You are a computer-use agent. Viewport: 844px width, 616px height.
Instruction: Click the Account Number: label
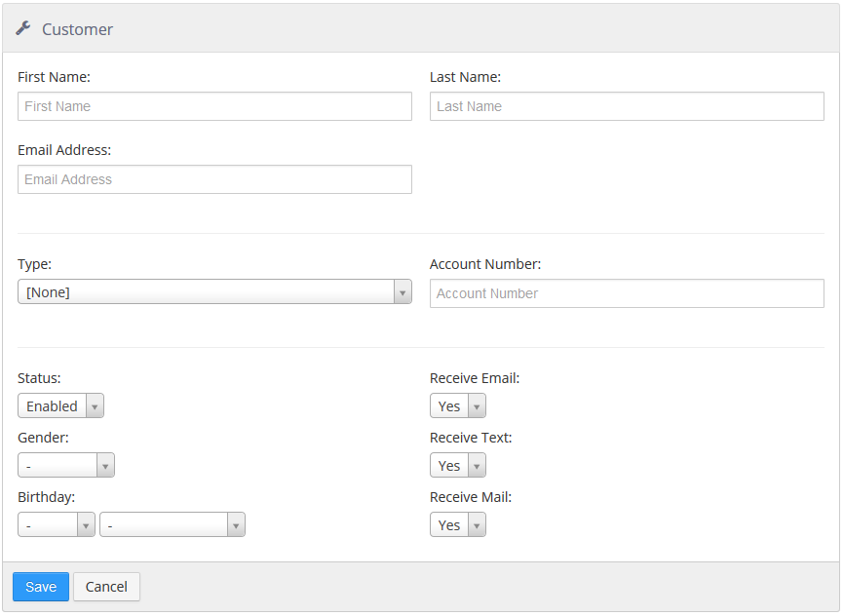(x=485, y=264)
